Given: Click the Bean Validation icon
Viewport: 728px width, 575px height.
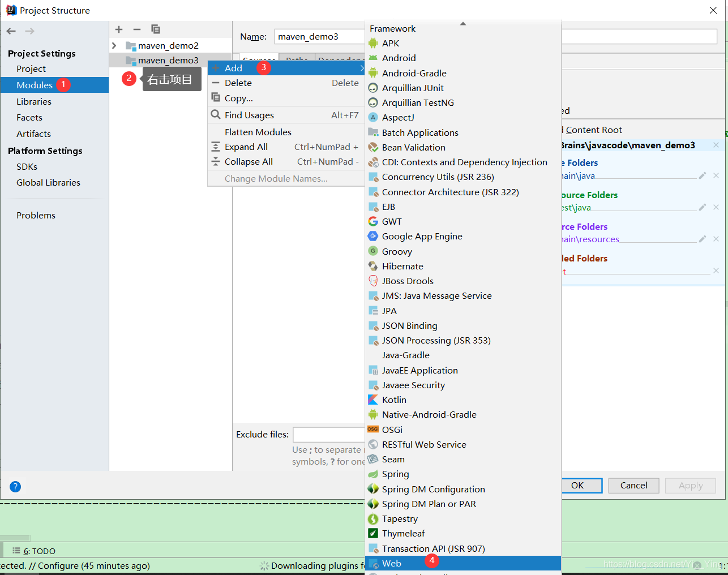Looking at the screenshot, I should 373,147.
